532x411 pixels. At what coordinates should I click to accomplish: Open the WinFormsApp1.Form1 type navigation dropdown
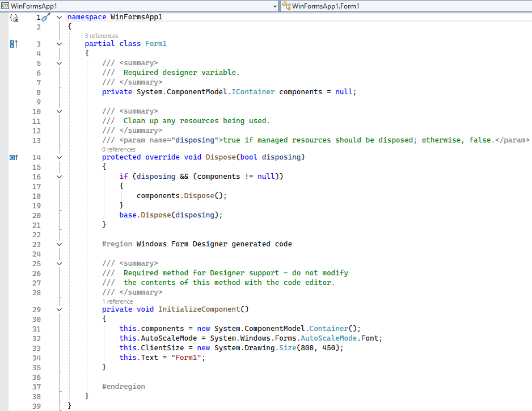click(406, 6)
